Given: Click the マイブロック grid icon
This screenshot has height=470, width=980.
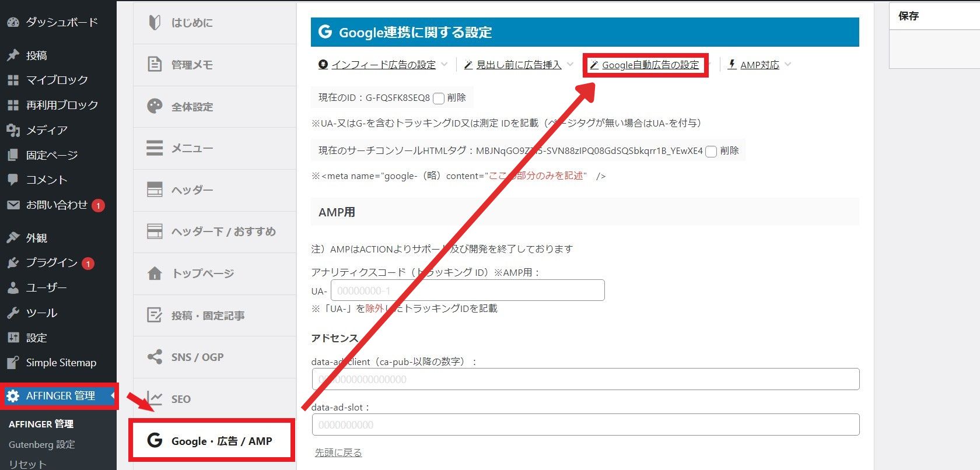Looking at the screenshot, I should 13,80.
